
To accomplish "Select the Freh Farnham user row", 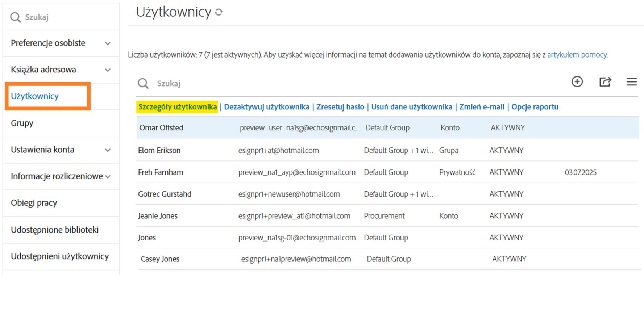I will click(161, 172).
